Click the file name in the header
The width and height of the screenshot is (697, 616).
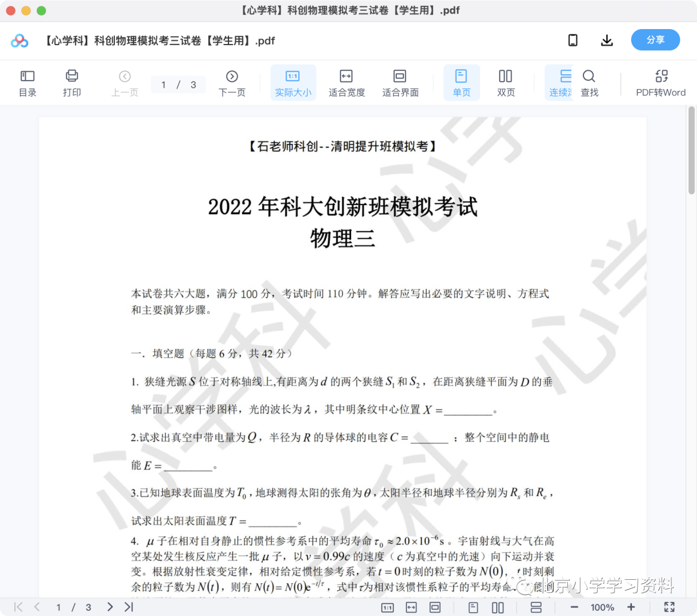coord(159,41)
